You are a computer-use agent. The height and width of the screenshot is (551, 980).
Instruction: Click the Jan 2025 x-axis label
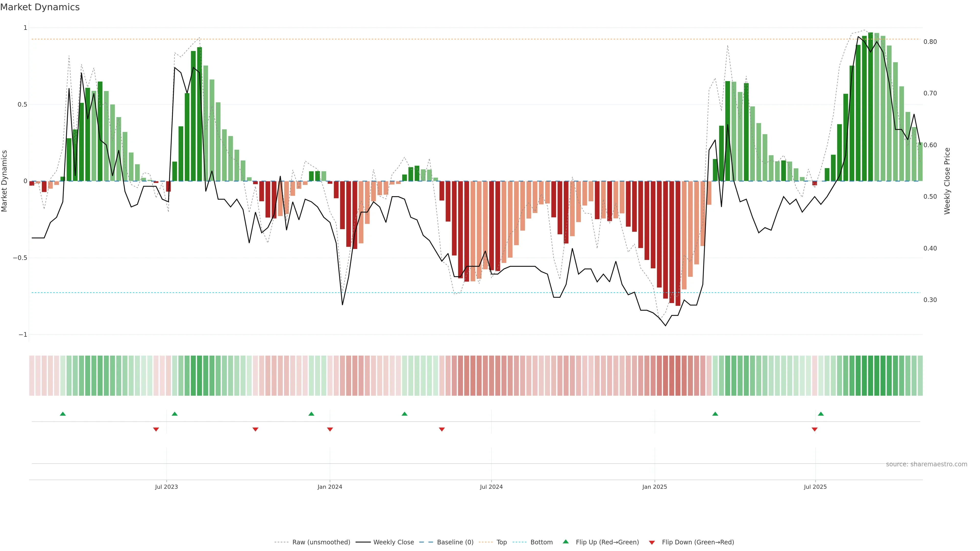654,487
